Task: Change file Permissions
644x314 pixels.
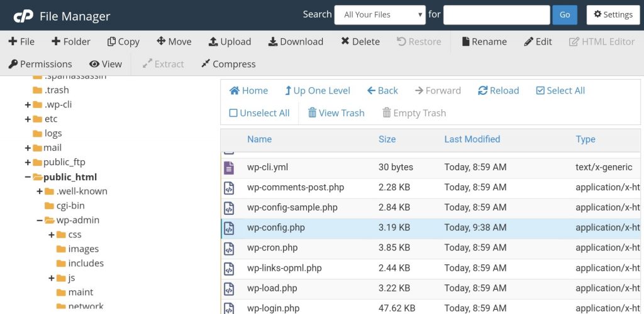Action: pos(40,64)
